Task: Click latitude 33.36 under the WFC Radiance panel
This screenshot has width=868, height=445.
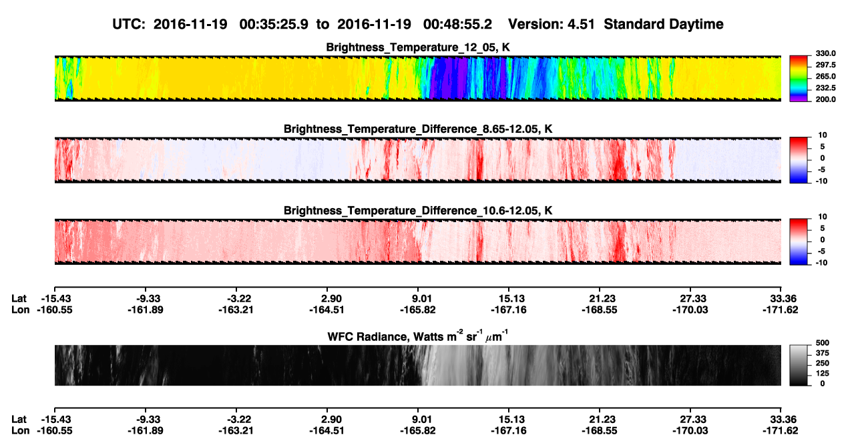Action: [781, 419]
